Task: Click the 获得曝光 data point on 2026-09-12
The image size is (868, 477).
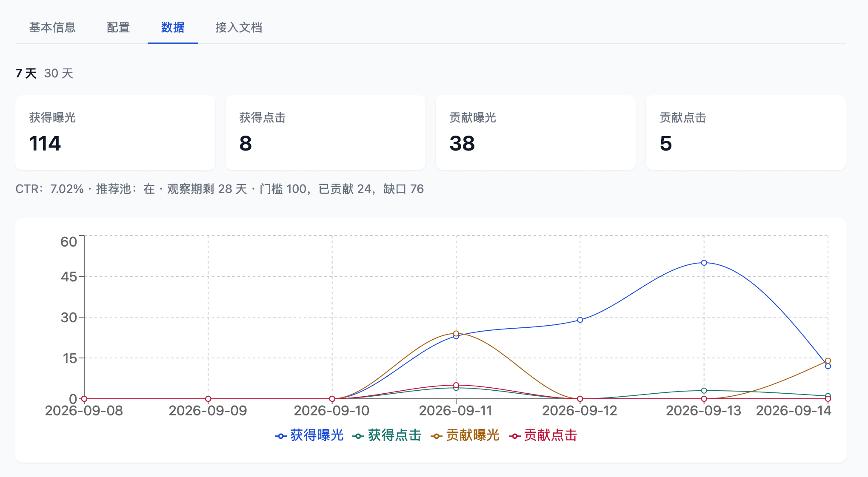Action: pyautogui.click(x=580, y=320)
